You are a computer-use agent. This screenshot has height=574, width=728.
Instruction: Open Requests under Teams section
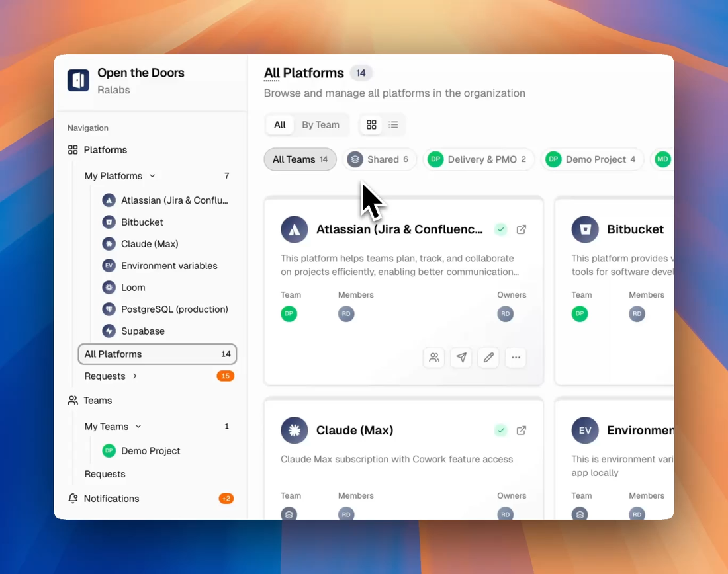[105, 474]
